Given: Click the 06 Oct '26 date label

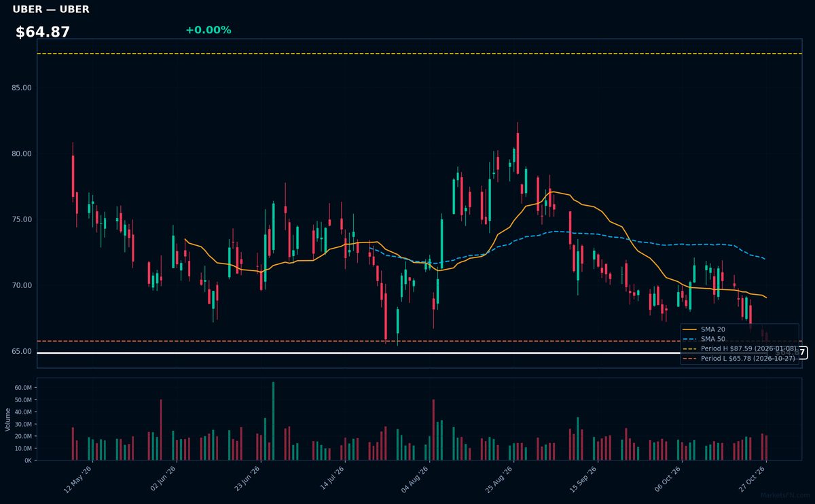Looking at the screenshot, I should (x=668, y=480).
